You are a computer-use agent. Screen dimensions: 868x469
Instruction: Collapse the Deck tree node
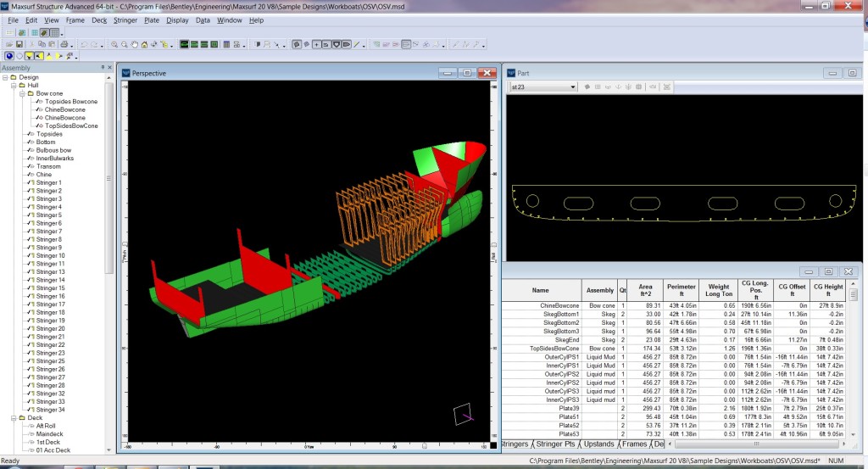pyautogui.click(x=14, y=418)
